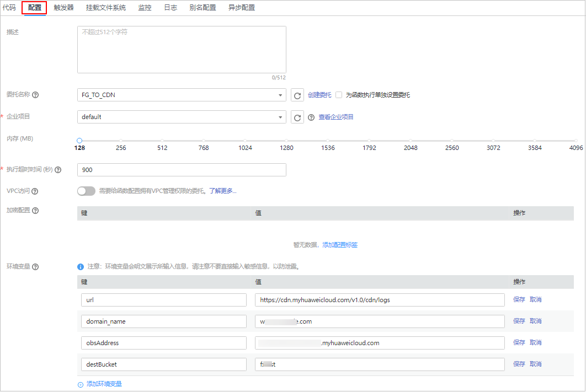Open the 挂载文件系统 tab
The width and height of the screenshot is (586, 392).
click(106, 8)
